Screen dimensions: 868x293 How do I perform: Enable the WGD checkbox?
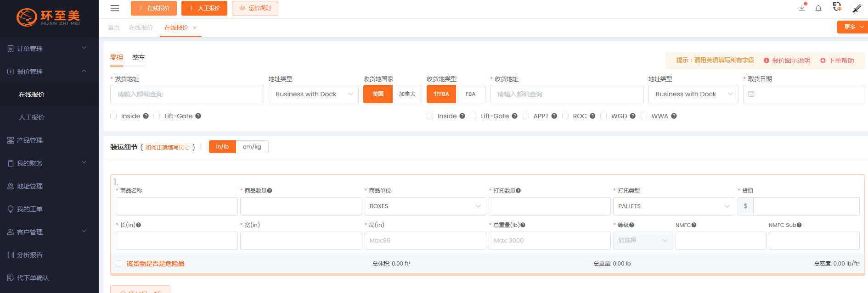(603, 116)
